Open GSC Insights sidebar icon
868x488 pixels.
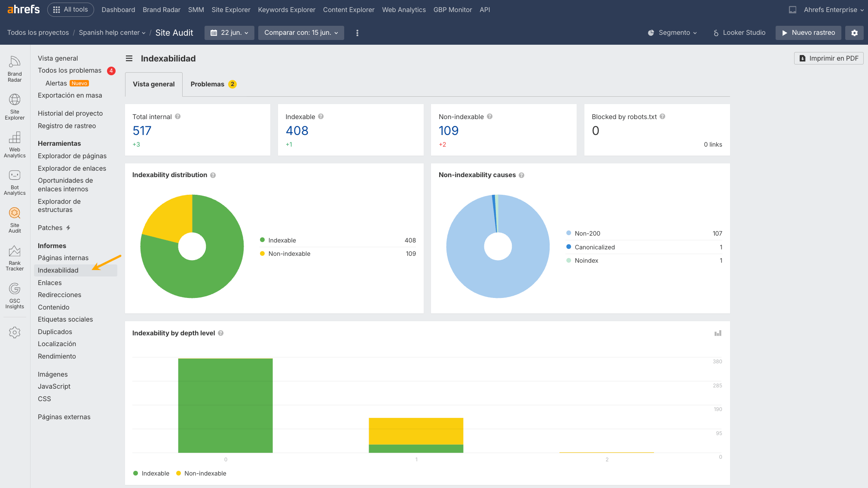click(15, 296)
